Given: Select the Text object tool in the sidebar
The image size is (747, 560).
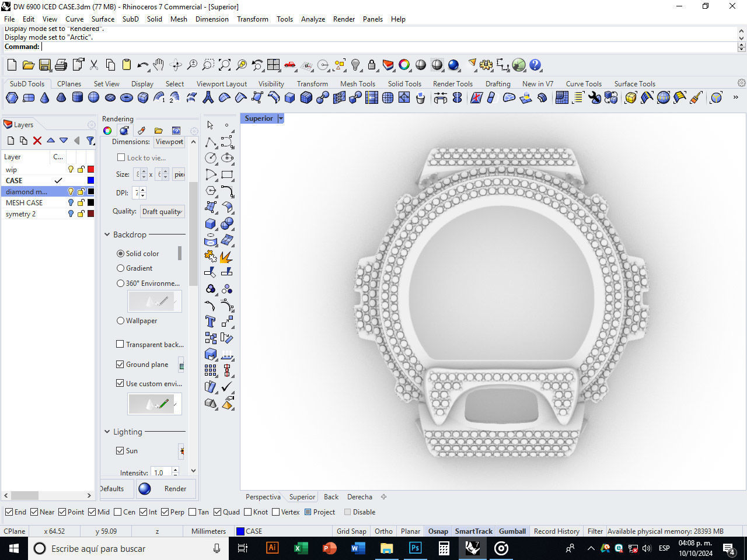Looking at the screenshot, I should pyautogui.click(x=211, y=321).
